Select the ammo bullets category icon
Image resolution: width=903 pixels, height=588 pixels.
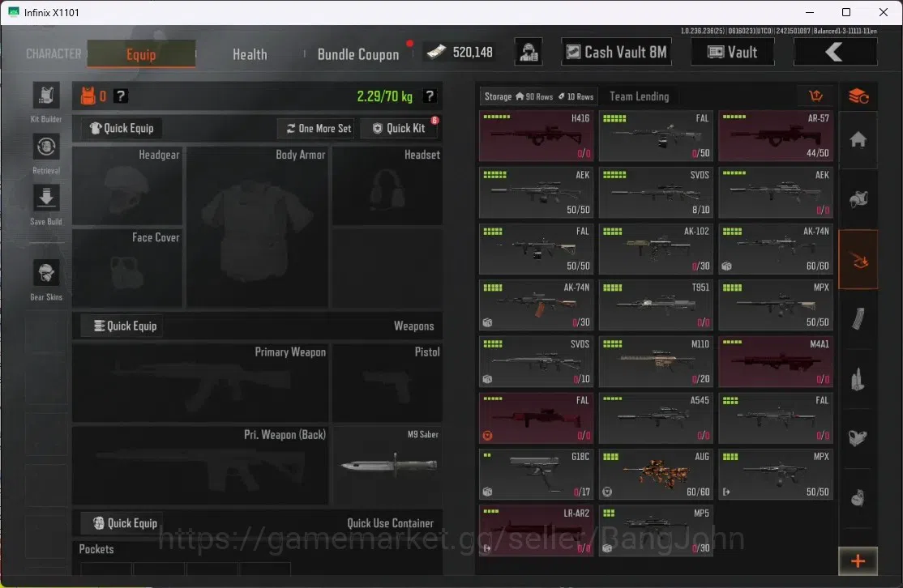coord(858,380)
